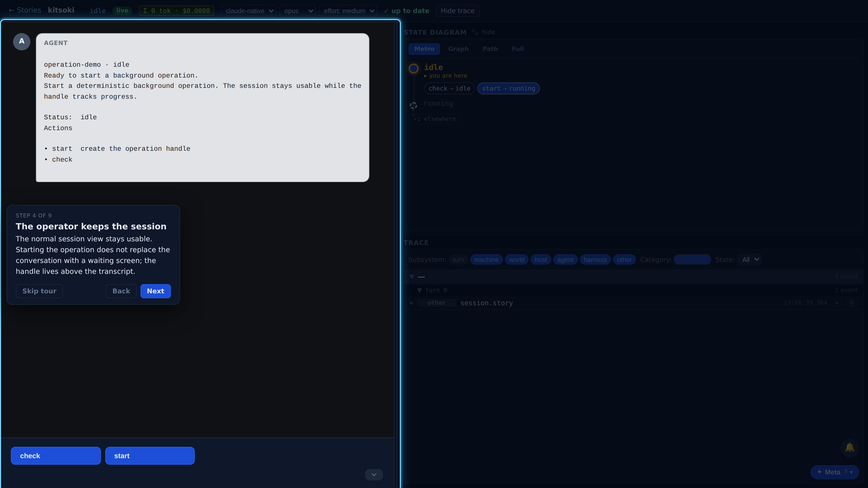Switch to the Path diagram tab
The height and width of the screenshot is (488, 868).
(490, 49)
